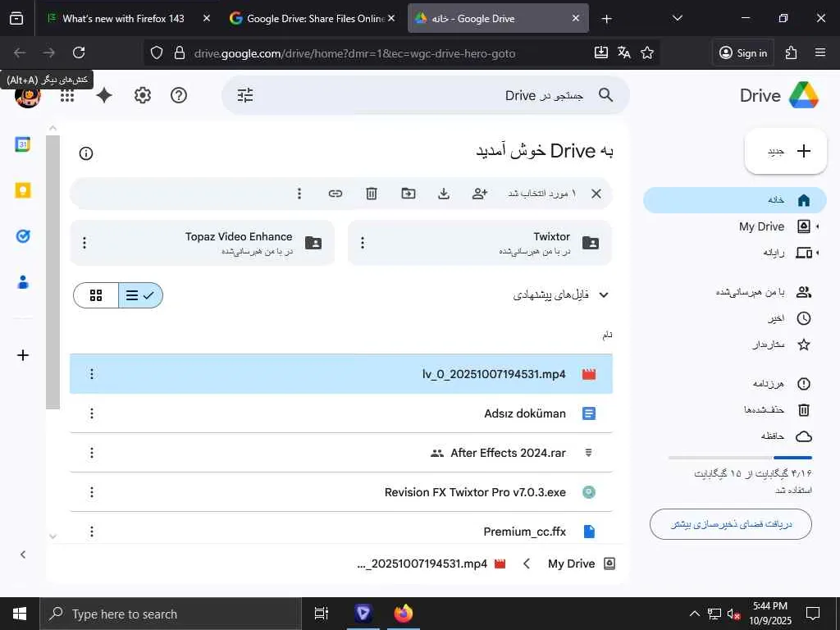Open the Drive help question mark icon
The height and width of the screenshot is (630, 840).
(178, 96)
